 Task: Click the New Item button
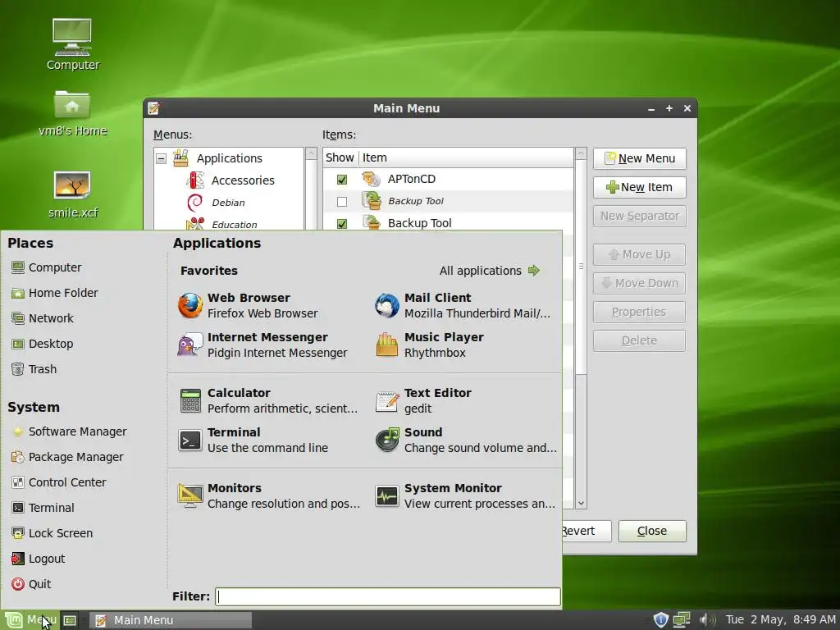[640, 188]
